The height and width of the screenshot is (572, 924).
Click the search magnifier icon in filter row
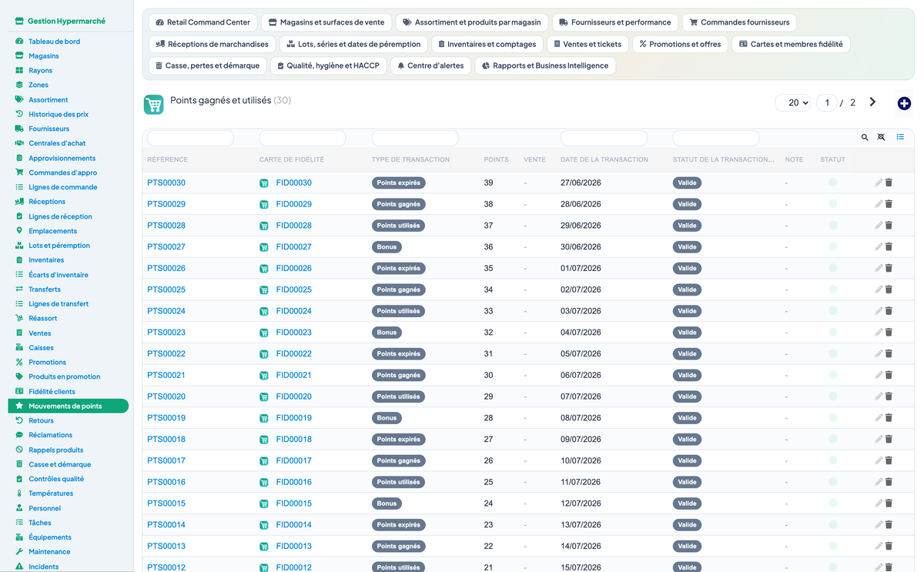[x=865, y=137]
